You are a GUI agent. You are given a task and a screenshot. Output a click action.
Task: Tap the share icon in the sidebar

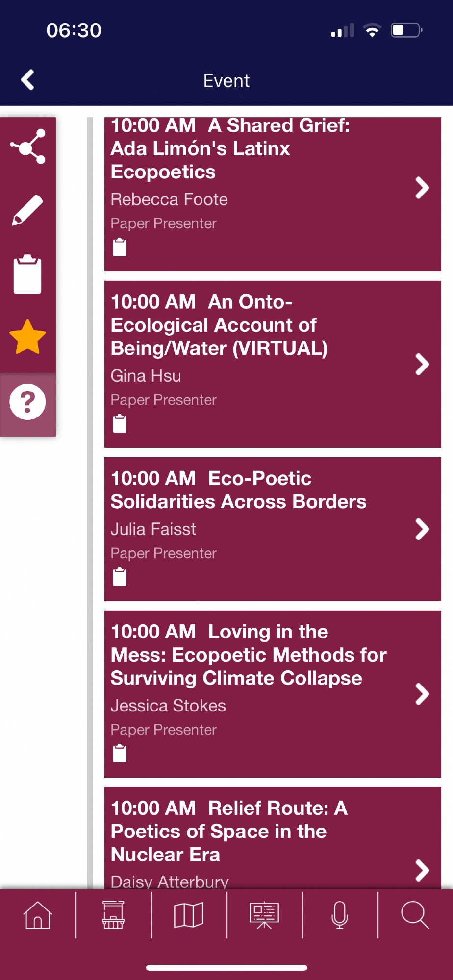28,147
